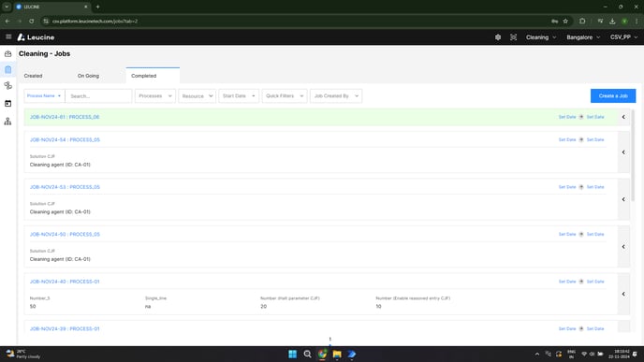Viewport: 644px width, 362px height.
Task: Select the Jobs clipboard sidebar icon
Action: coord(7,69)
